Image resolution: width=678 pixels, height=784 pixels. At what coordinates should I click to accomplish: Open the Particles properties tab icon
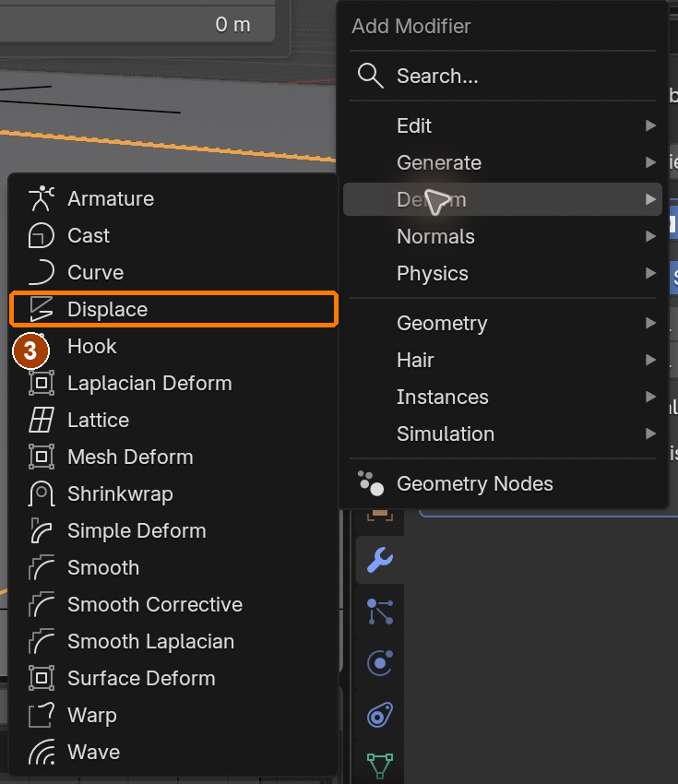click(x=380, y=612)
